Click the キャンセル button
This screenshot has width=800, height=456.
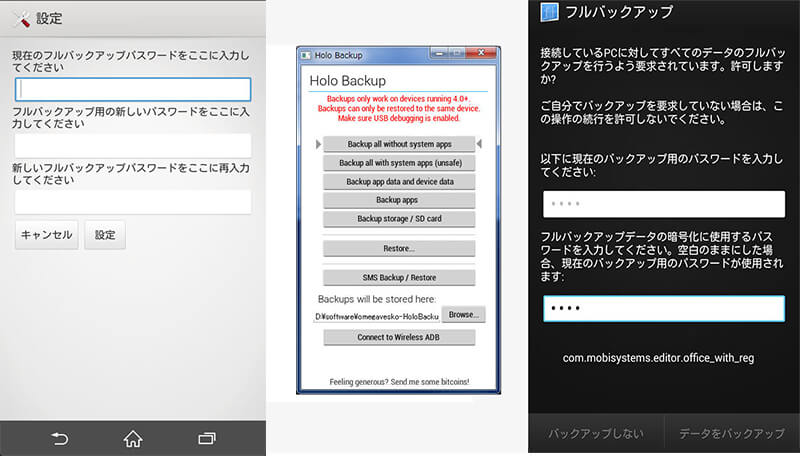coord(46,235)
